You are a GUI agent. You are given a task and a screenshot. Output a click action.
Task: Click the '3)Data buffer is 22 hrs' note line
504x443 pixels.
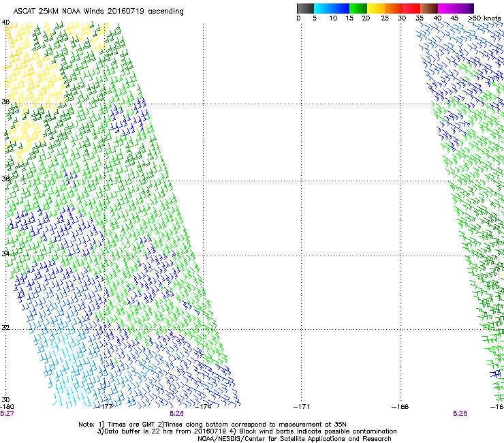pyautogui.click(x=247, y=431)
